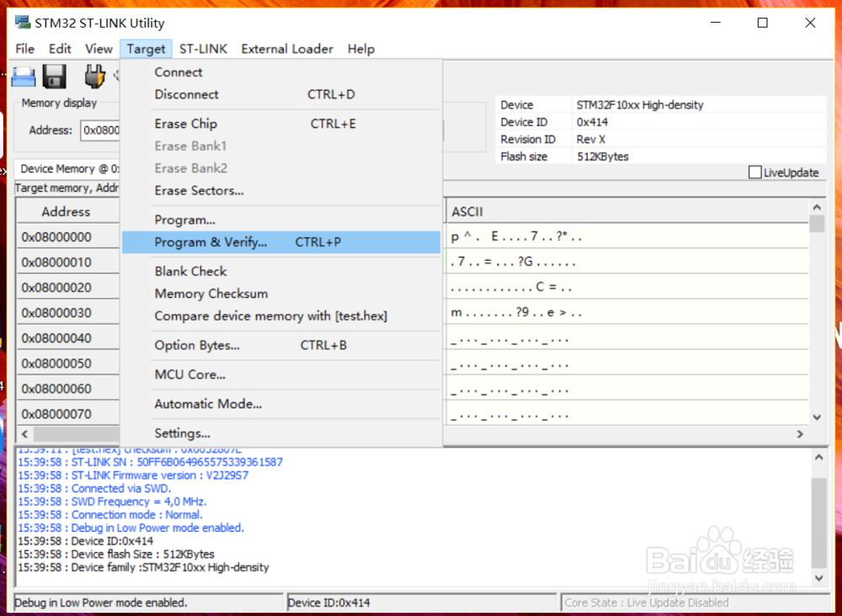Choose Connect from the Target menu
Viewport: 842px width, 616px height.
point(281,72)
